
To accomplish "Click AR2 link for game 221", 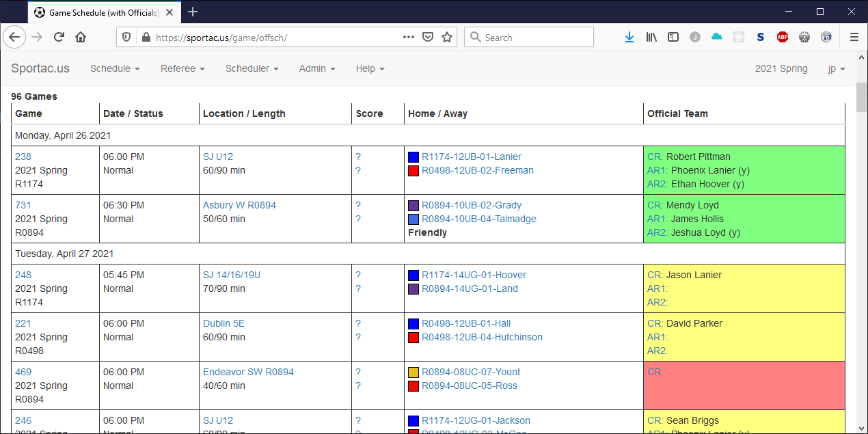I will 657,351.
